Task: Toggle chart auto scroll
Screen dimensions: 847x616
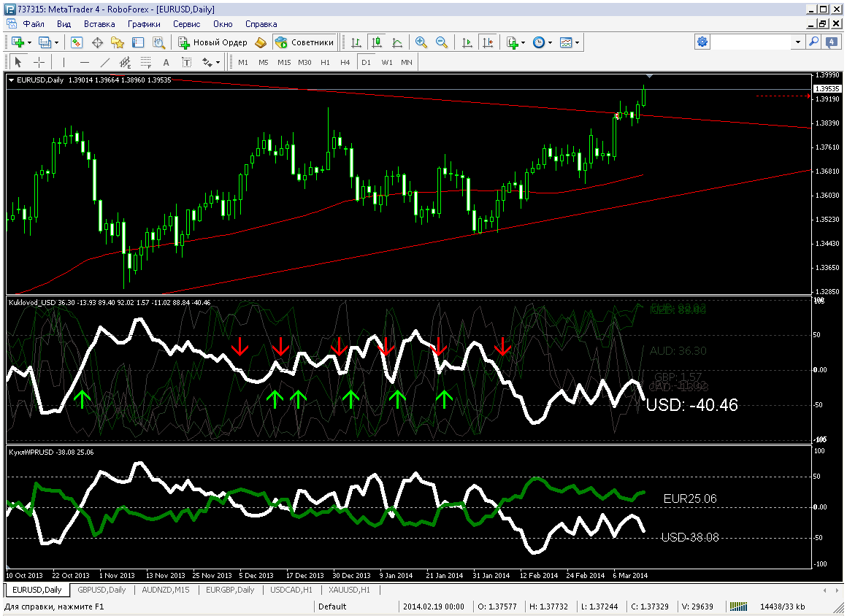Action: coord(467,42)
